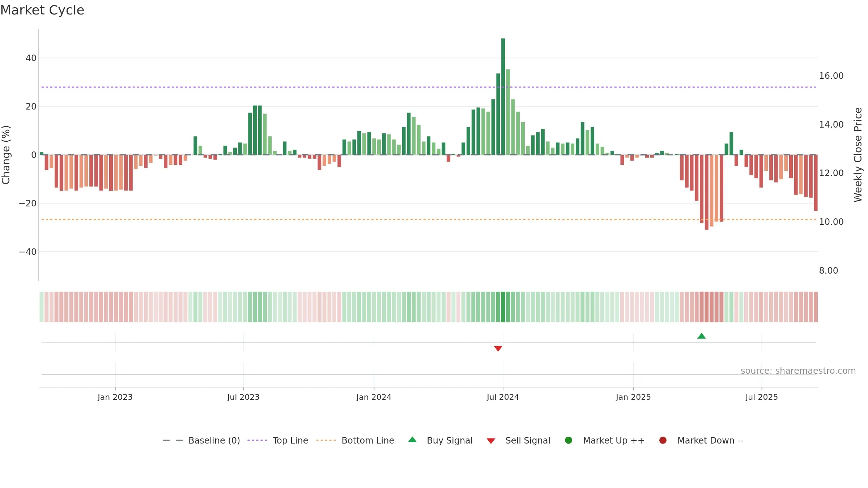Click the 14.00 price tick label
Image resolution: width=868 pixels, height=488 pixels.
pyautogui.click(x=831, y=125)
